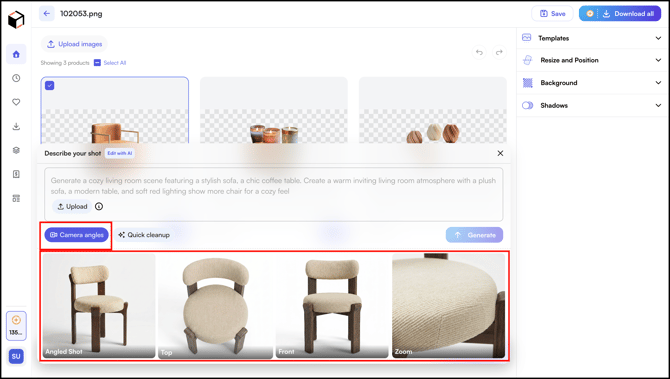
Task: Expand the Background section chevron
Action: (x=658, y=83)
